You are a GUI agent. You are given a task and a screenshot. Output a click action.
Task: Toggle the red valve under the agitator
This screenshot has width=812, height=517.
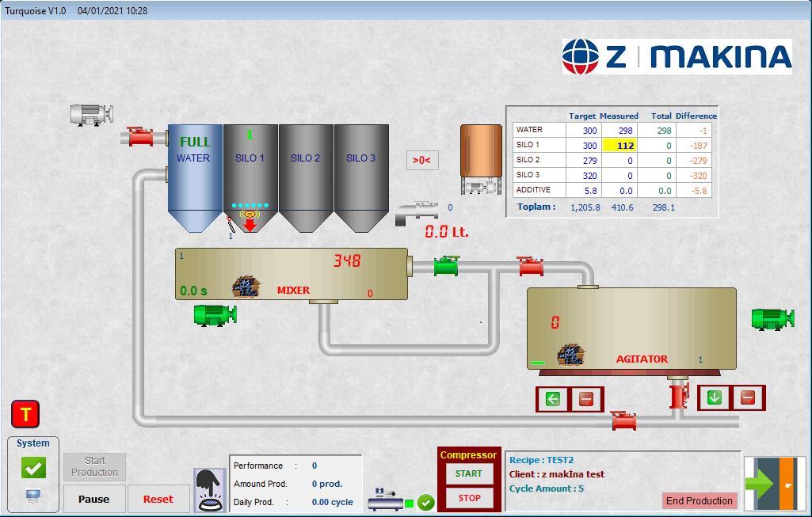677,395
